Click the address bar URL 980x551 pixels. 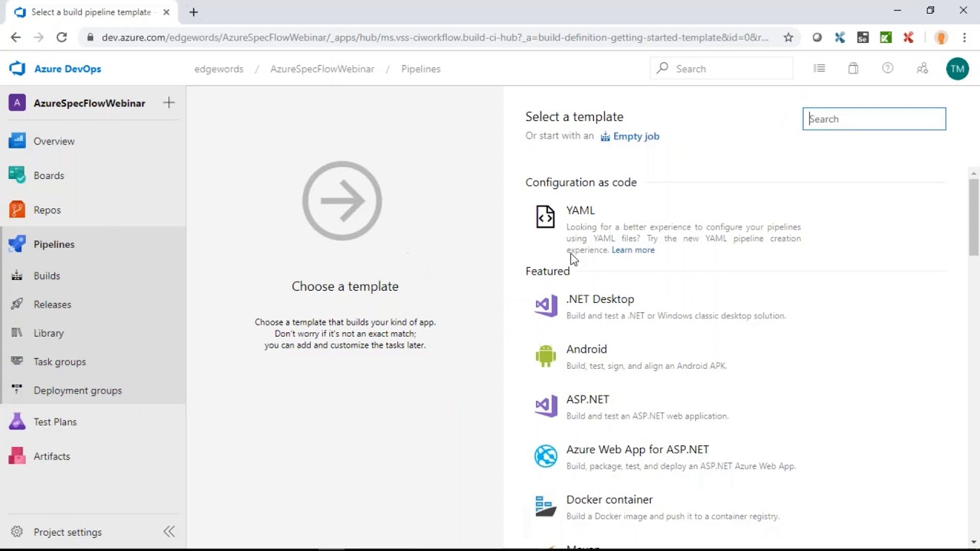[435, 37]
